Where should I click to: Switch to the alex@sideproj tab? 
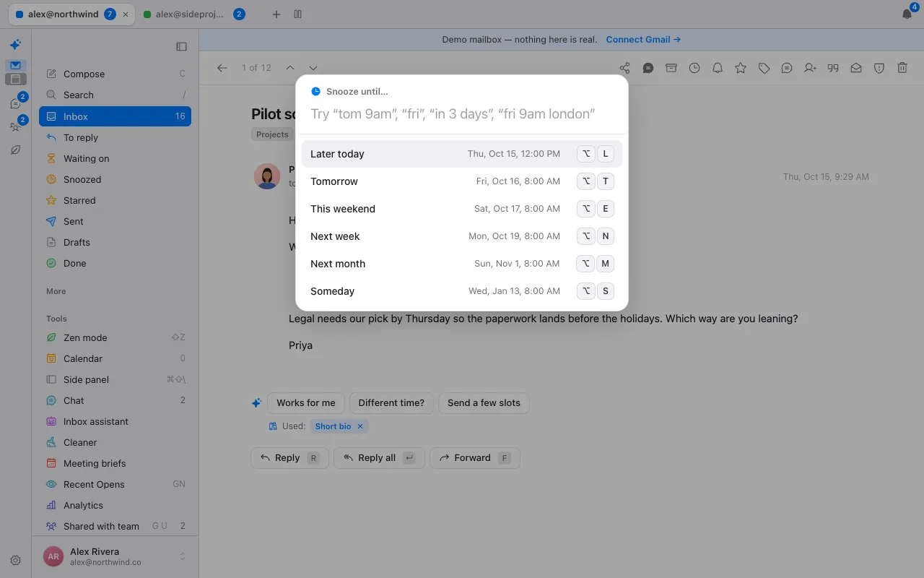[x=194, y=14]
